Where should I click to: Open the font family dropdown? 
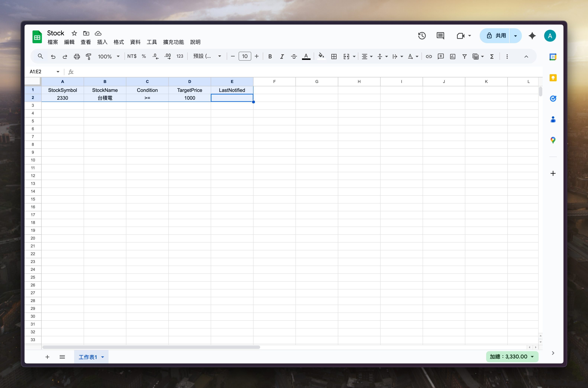(207, 56)
